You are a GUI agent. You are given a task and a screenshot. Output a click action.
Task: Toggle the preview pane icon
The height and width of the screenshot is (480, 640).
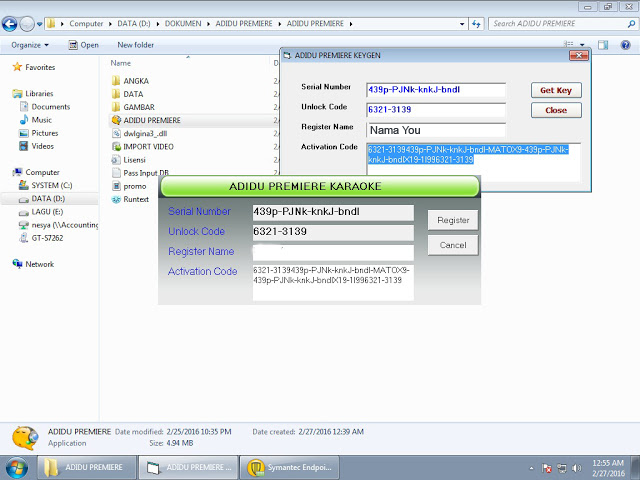tap(602, 45)
